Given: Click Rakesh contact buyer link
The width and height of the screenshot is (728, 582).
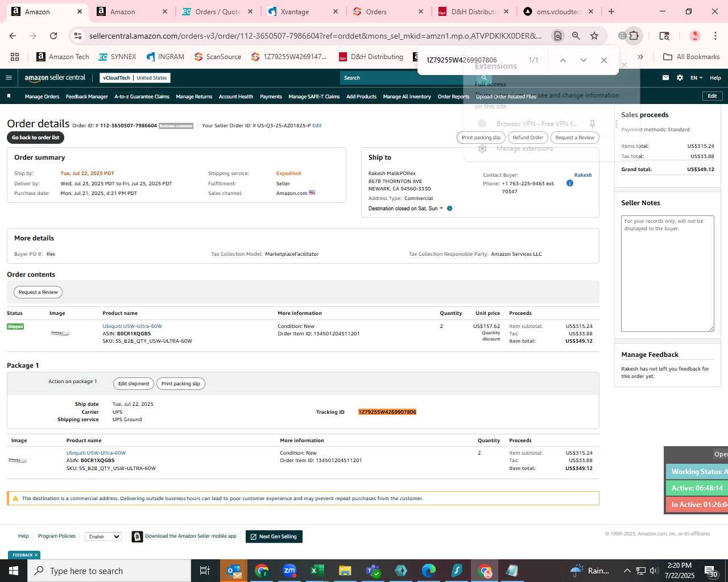Looking at the screenshot, I should click(x=583, y=175).
